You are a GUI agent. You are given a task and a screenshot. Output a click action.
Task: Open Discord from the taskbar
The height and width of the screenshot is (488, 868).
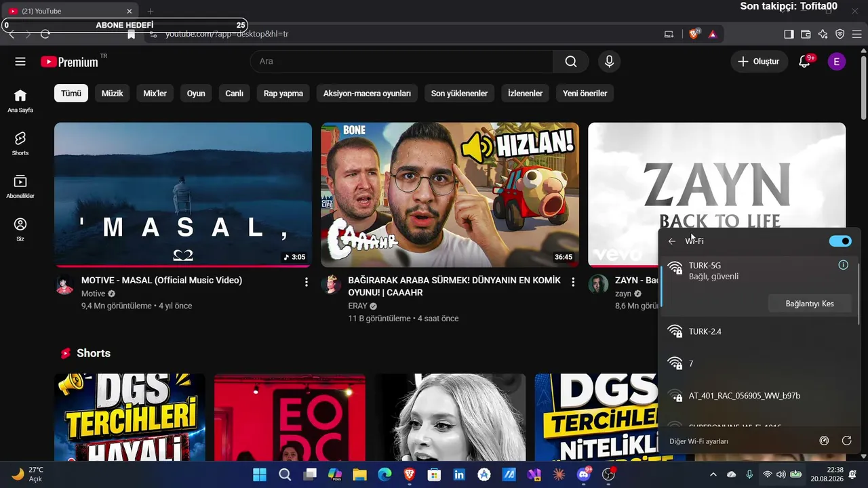click(x=584, y=474)
